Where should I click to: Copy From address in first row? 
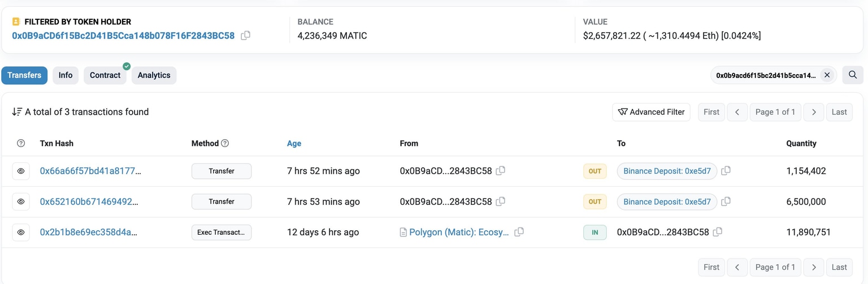coord(500,171)
